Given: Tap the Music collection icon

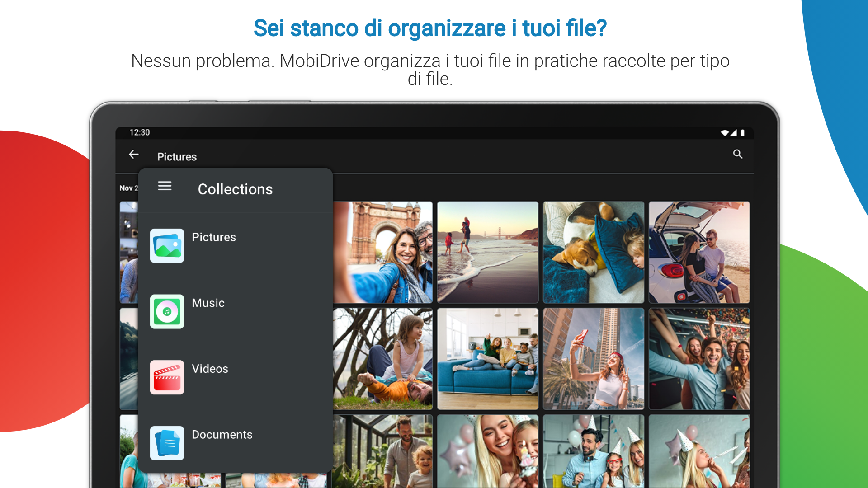Looking at the screenshot, I should tap(167, 312).
